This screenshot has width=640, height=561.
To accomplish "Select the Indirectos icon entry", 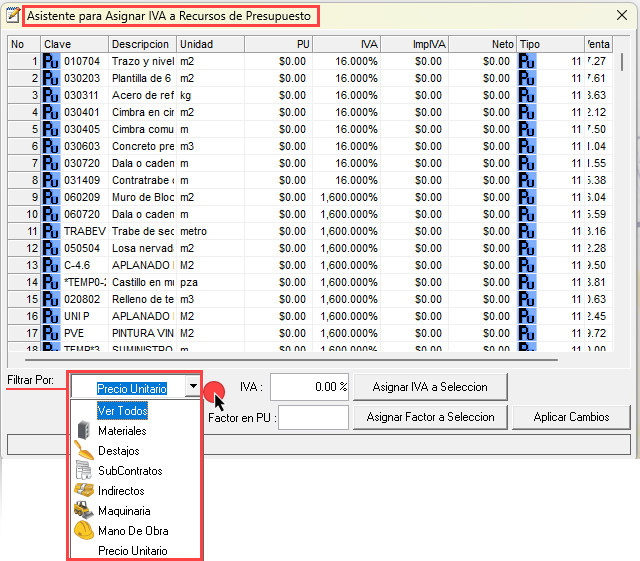I will [84, 491].
